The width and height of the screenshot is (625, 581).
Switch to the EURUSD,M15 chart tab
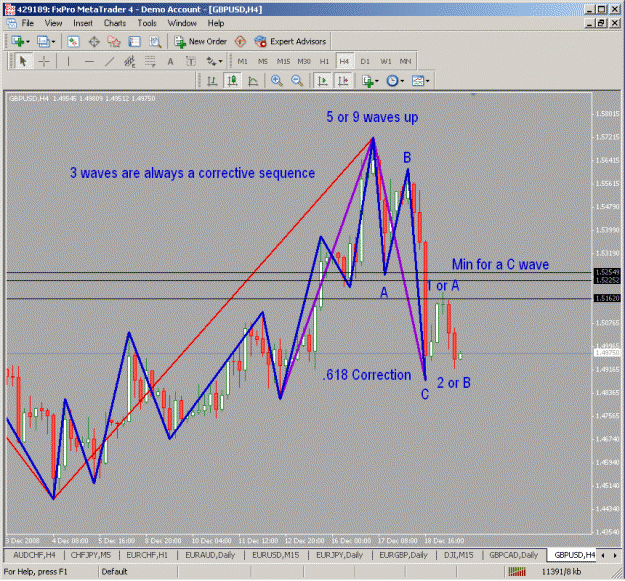275,555
